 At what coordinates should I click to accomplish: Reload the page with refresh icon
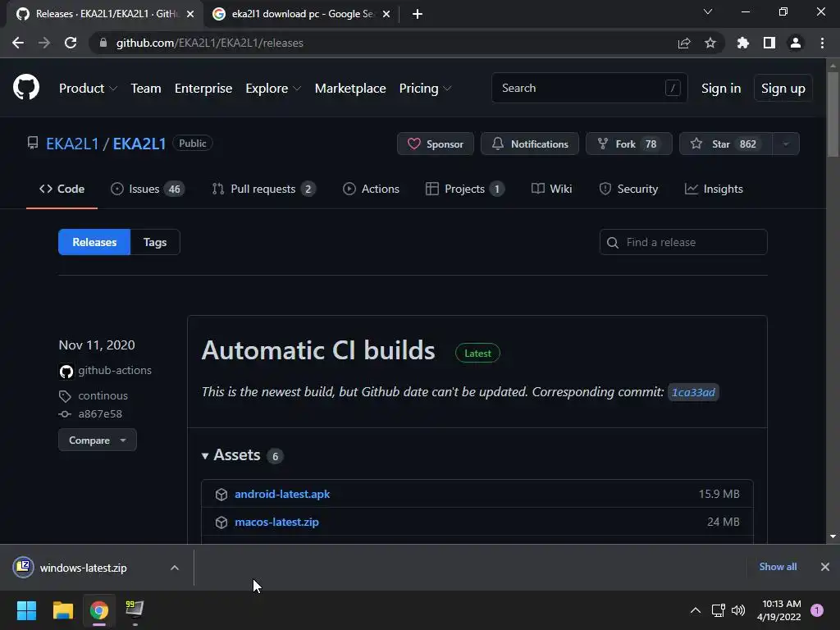(x=71, y=43)
